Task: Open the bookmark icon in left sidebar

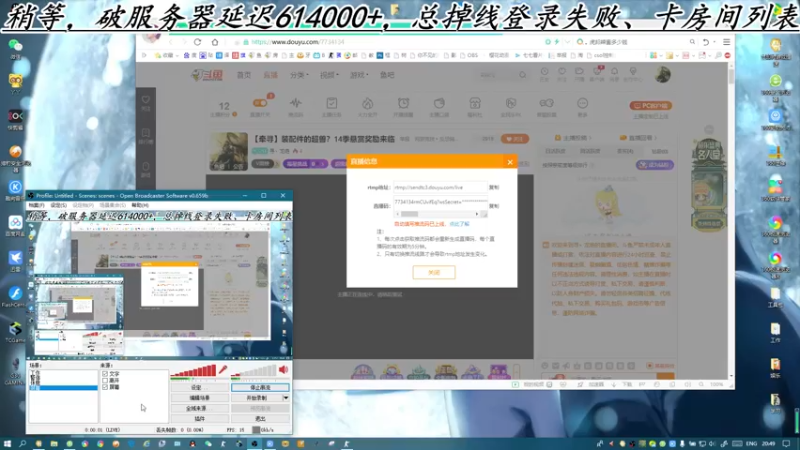Action: (x=146, y=133)
